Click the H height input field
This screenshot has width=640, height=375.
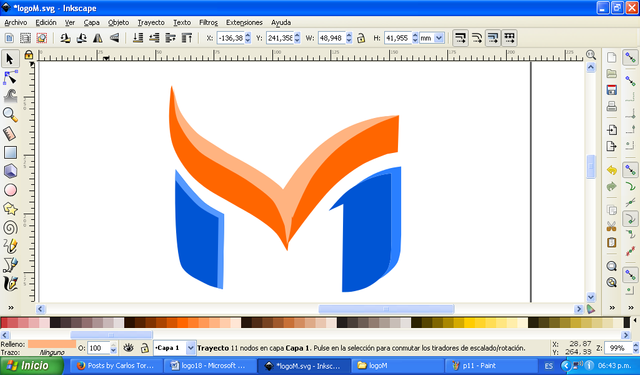398,38
